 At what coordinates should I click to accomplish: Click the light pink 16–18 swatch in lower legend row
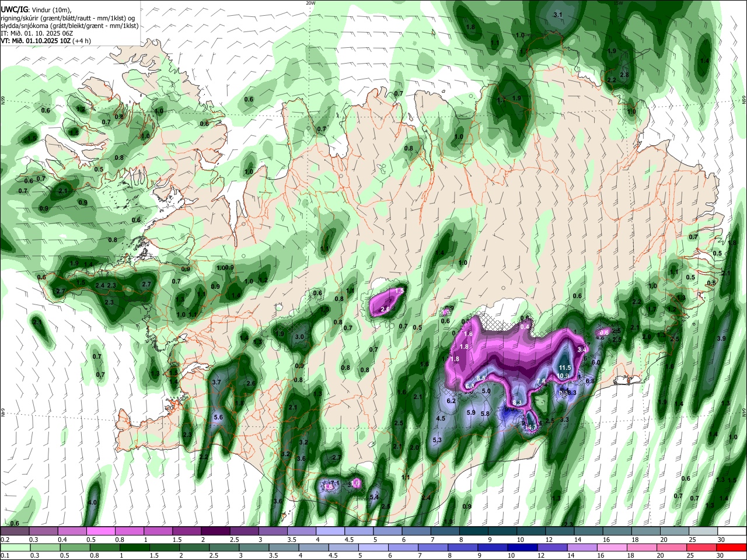611,547
